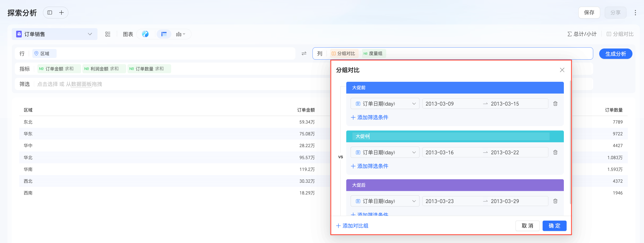Click 保存 button
The width and height of the screenshot is (644, 243).
[589, 12]
